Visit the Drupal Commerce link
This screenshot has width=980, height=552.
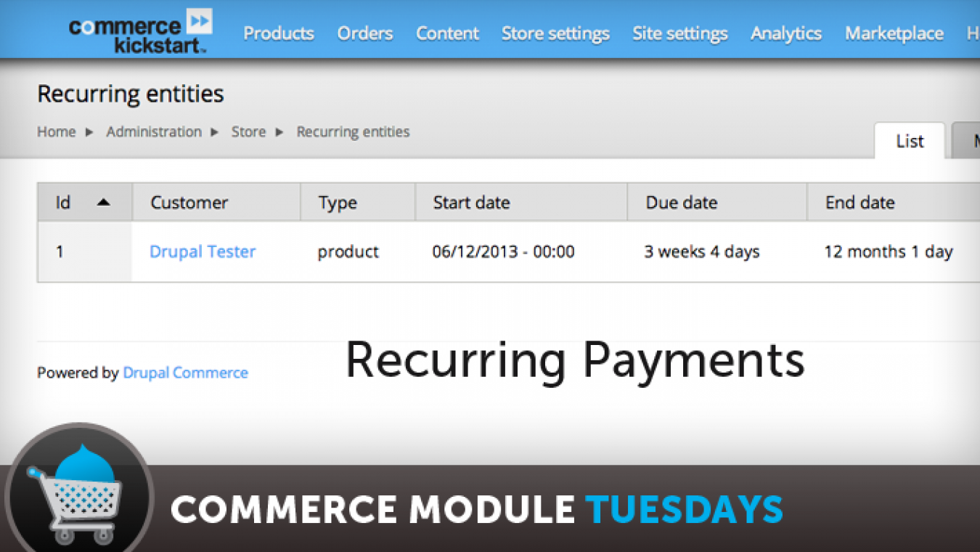(185, 373)
